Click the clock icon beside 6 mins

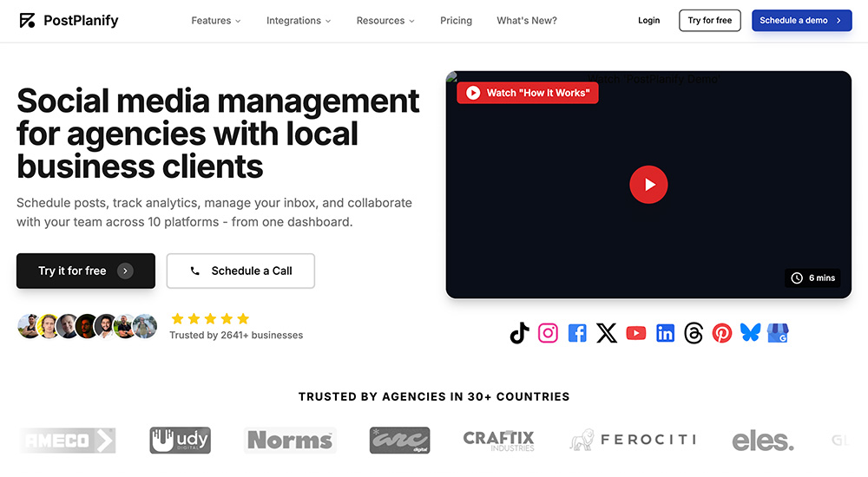point(797,278)
